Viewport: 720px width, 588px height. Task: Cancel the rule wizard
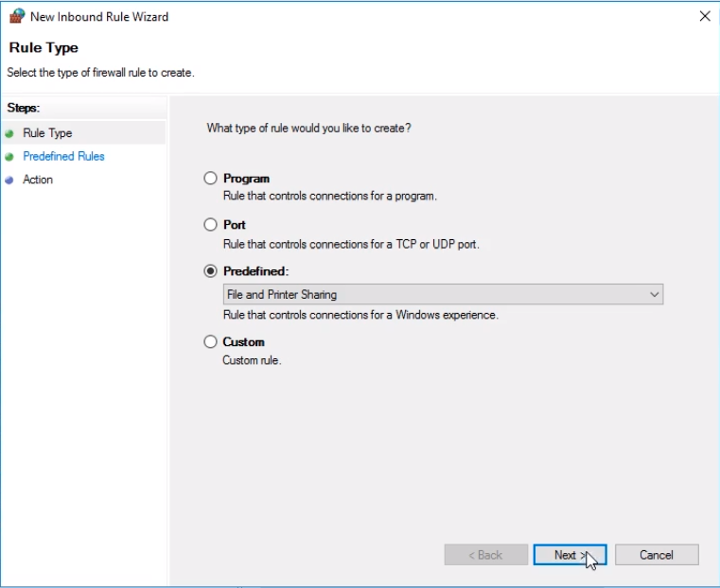tap(657, 555)
